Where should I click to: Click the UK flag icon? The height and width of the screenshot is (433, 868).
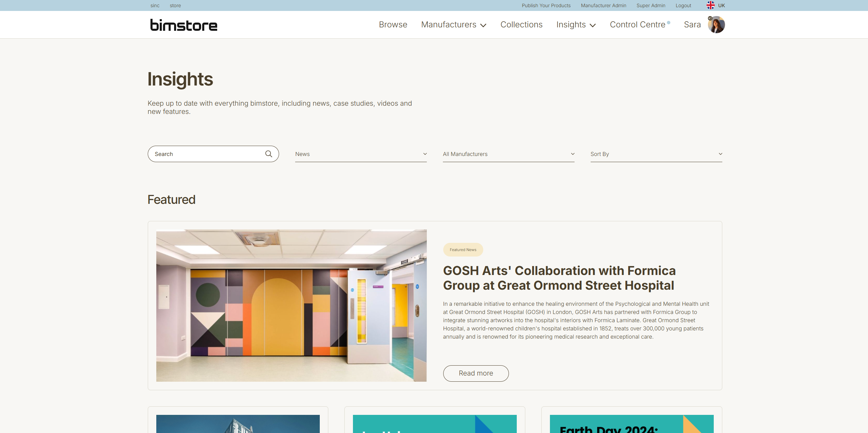point(711,5)
